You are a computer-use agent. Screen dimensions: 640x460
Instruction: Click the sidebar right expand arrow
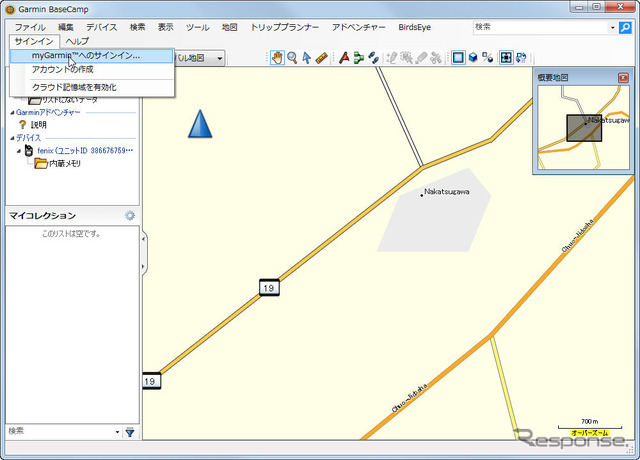[x=143, y=267]
